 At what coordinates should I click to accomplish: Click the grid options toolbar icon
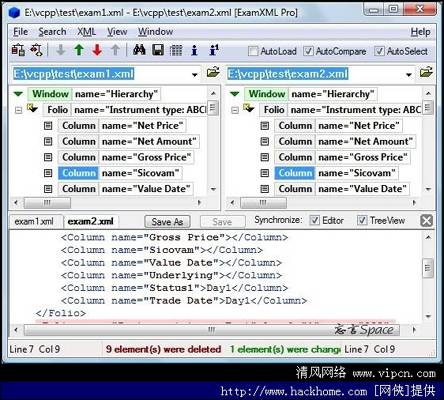(176, 50)
